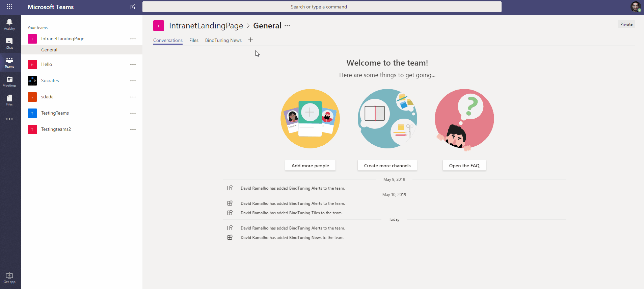Click Add more people button
Screen dimensions: 644x289
[310, 166]
